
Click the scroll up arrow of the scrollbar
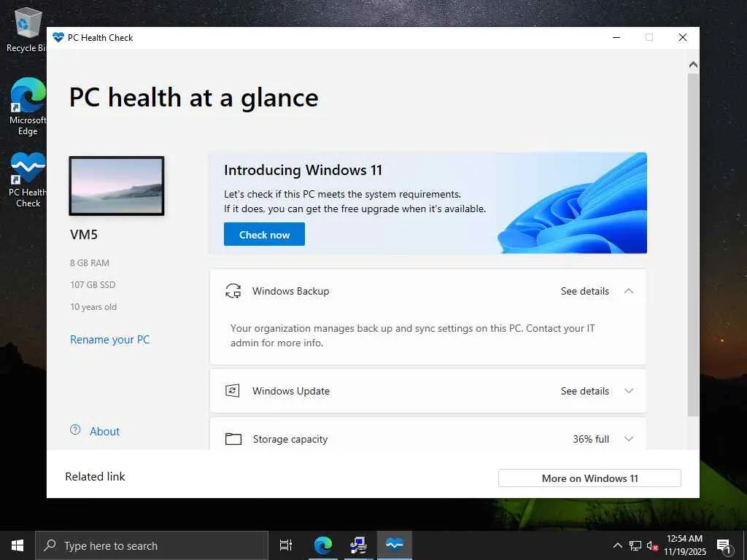pyautogui.click(x=693, y=65)
